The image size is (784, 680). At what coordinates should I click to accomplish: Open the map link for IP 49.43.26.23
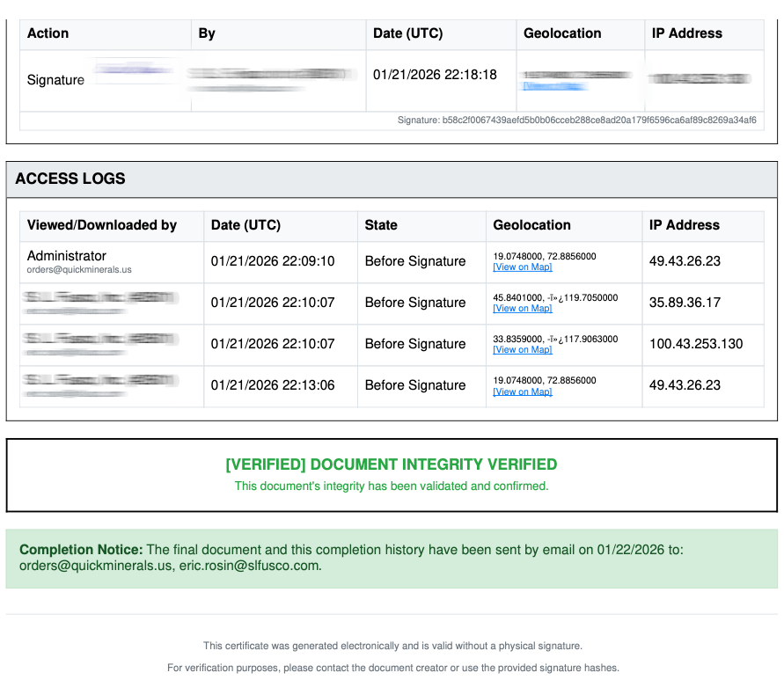click(523, 267)
